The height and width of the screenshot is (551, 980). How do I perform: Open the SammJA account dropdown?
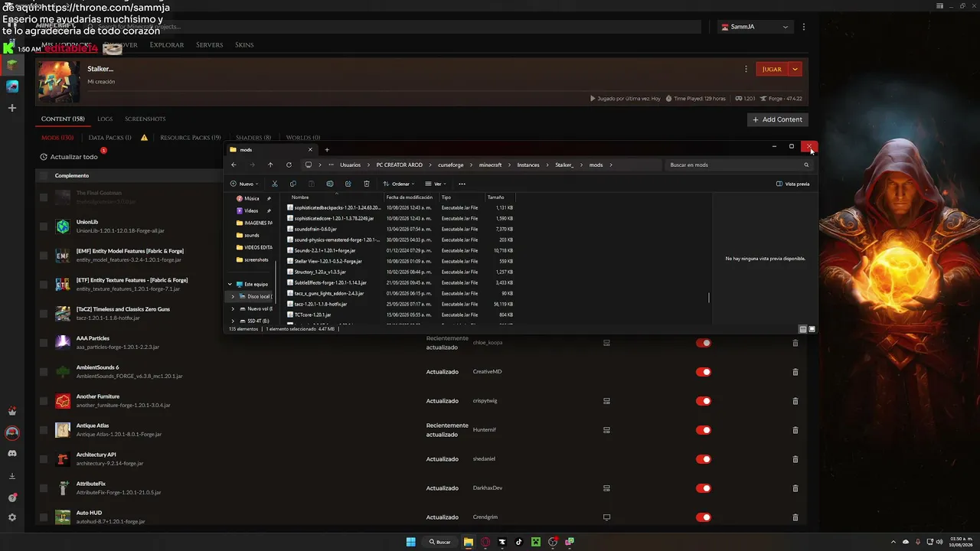click(754, 27)
